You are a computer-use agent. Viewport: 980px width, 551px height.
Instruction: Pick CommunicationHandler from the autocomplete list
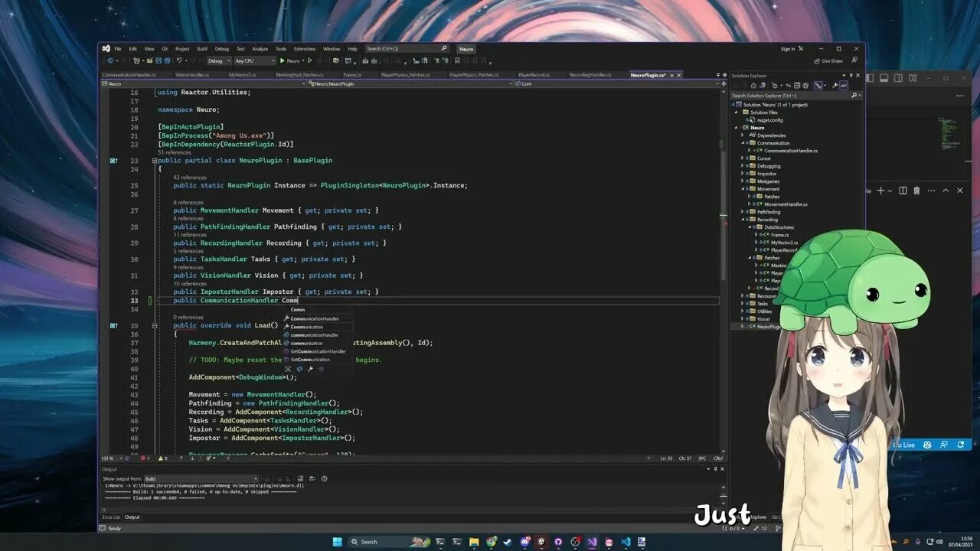pyautogui.click(x=314, y=318)
